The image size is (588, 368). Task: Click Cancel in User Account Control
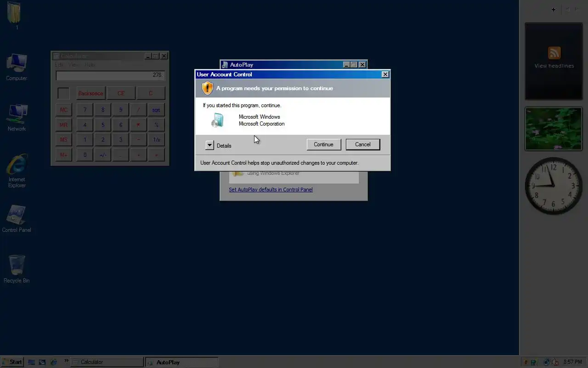[363, 144]
